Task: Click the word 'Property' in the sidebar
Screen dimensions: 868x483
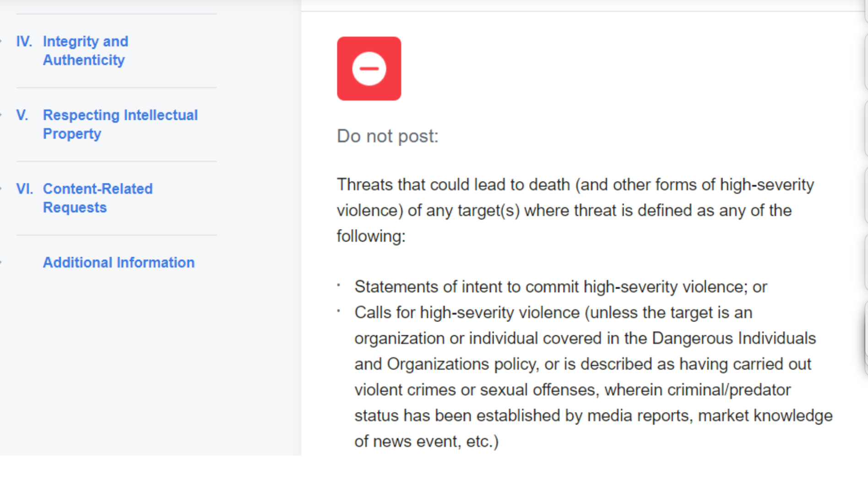Action: pyautogui.click(x=72, y=134)
